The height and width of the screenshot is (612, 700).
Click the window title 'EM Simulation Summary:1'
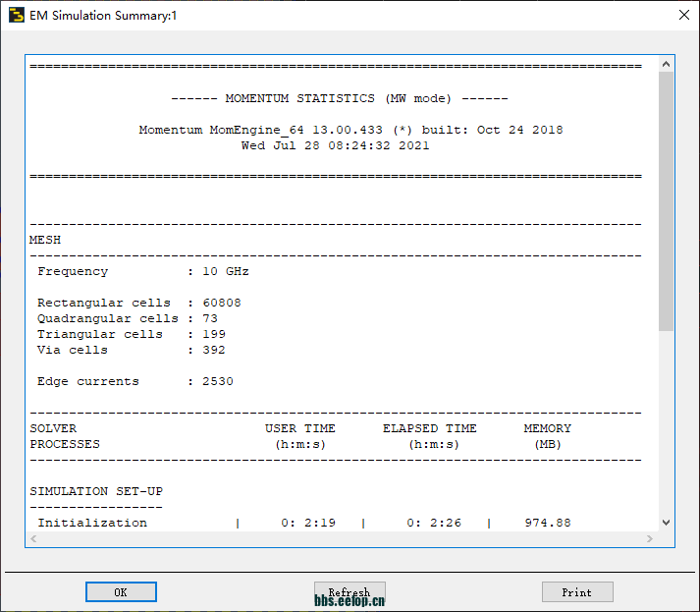103,16
